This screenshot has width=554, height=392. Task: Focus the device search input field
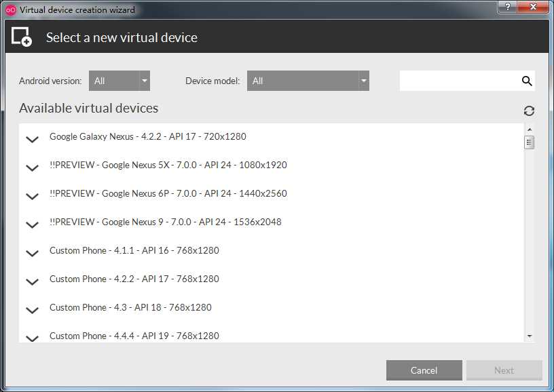[467, 81]
